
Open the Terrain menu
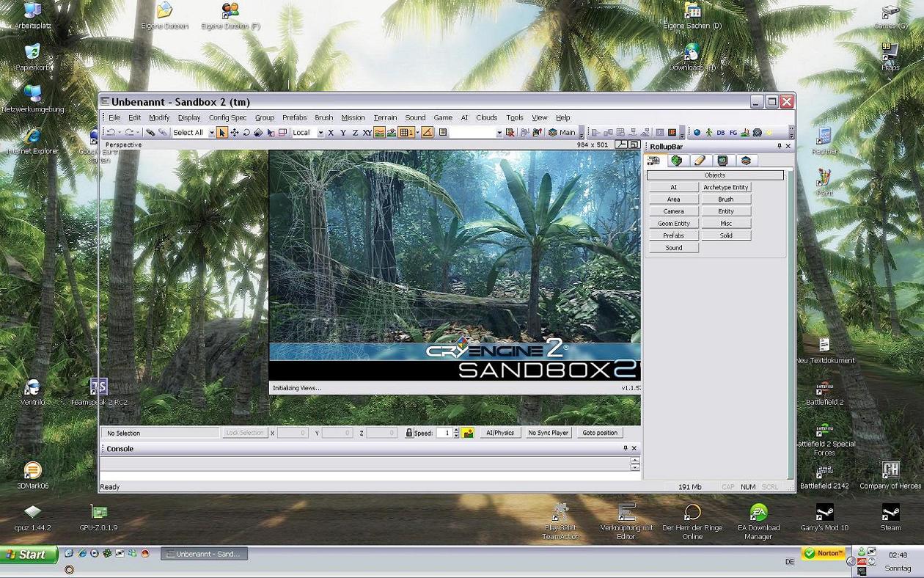coord(385,117)
